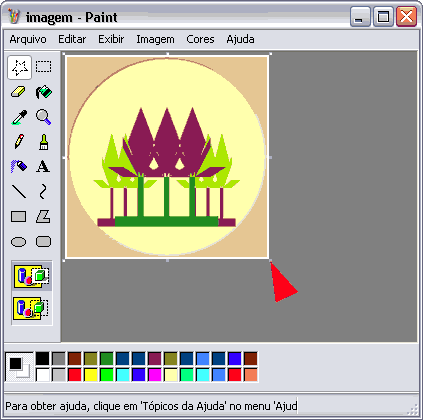
Task: Activate the Pick Color eyedropper tool
Action: (x=19, y=117)
